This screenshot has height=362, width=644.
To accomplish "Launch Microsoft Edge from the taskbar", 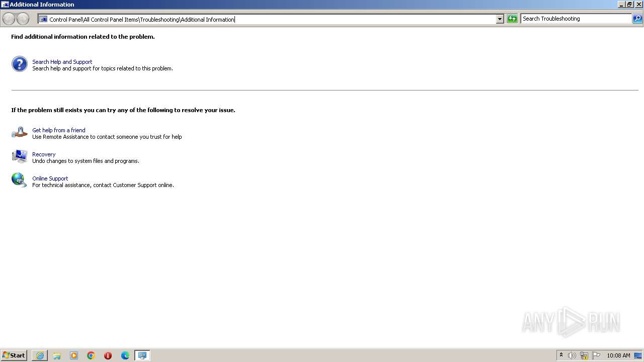I will [x=125, y=355].
